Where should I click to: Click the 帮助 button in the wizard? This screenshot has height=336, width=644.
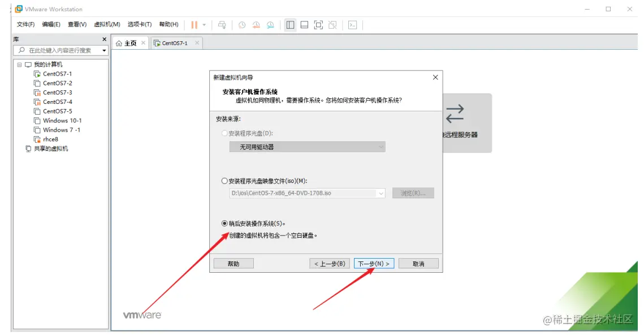click(x=234, y=264)
